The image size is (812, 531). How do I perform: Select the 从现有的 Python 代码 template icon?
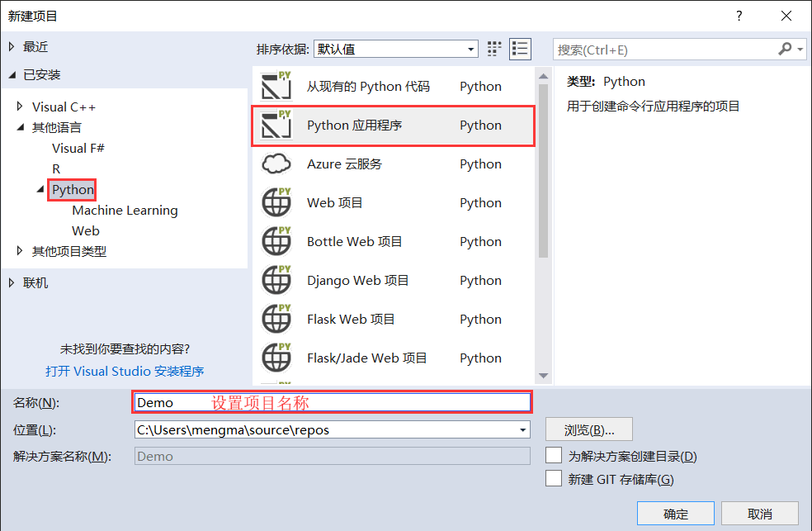coord(276,86)
